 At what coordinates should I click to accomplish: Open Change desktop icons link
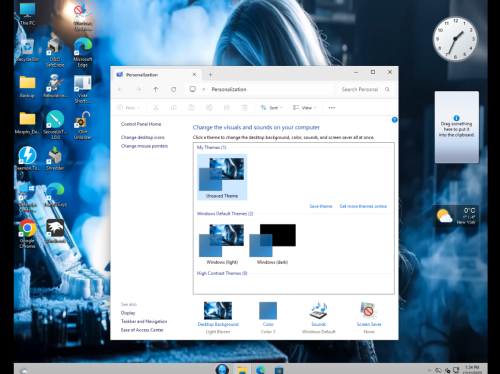click(x=143, y=137)
